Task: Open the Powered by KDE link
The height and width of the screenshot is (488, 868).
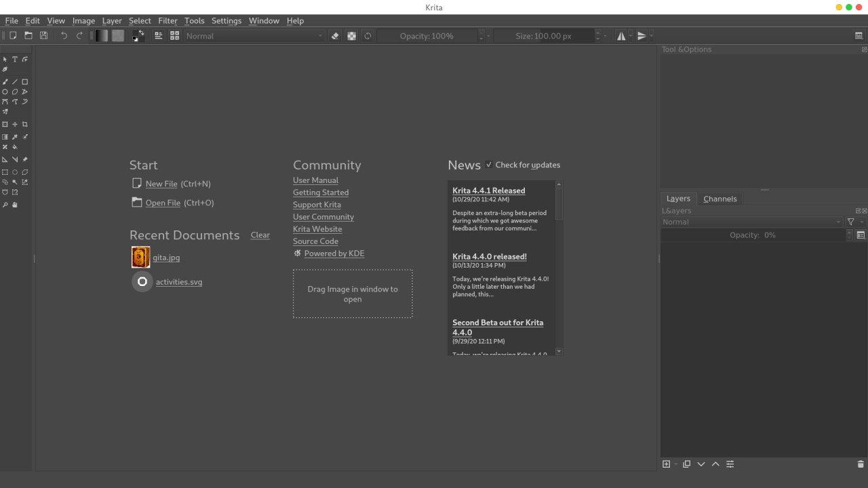Action: [x=334, y=253]
